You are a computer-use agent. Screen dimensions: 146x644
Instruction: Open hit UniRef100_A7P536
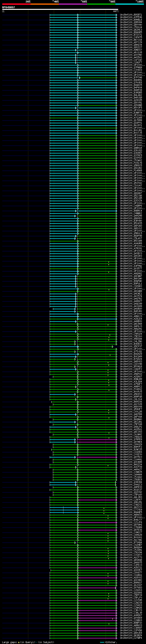pos(131,17)
